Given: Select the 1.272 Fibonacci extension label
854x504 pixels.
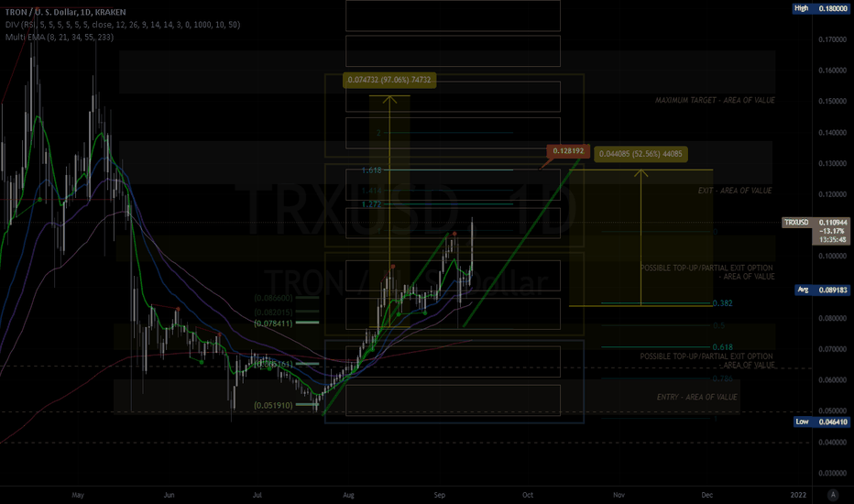Looking at the screenshot, I should [371, 204].
